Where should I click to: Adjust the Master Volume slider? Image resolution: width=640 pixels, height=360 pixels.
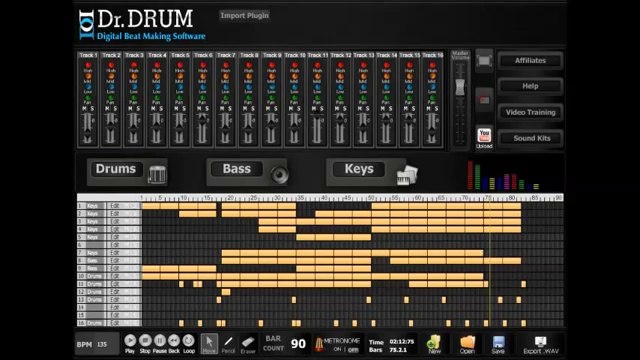point(460,88)
